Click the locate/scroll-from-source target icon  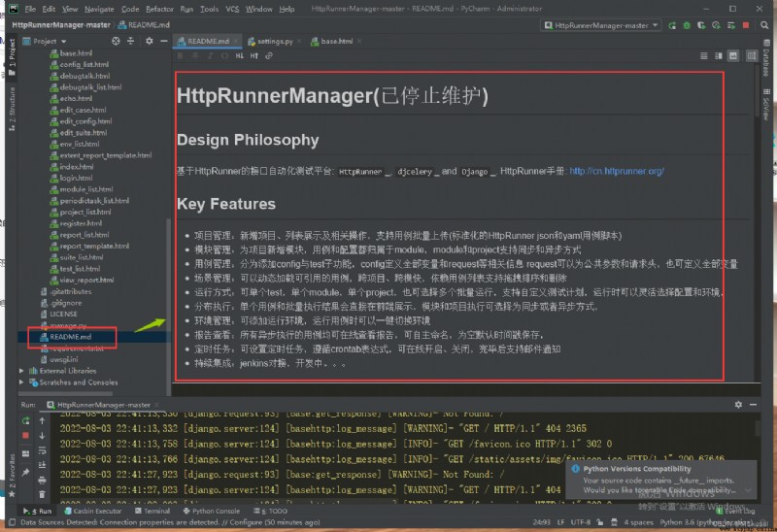click(x=116, y=41)
